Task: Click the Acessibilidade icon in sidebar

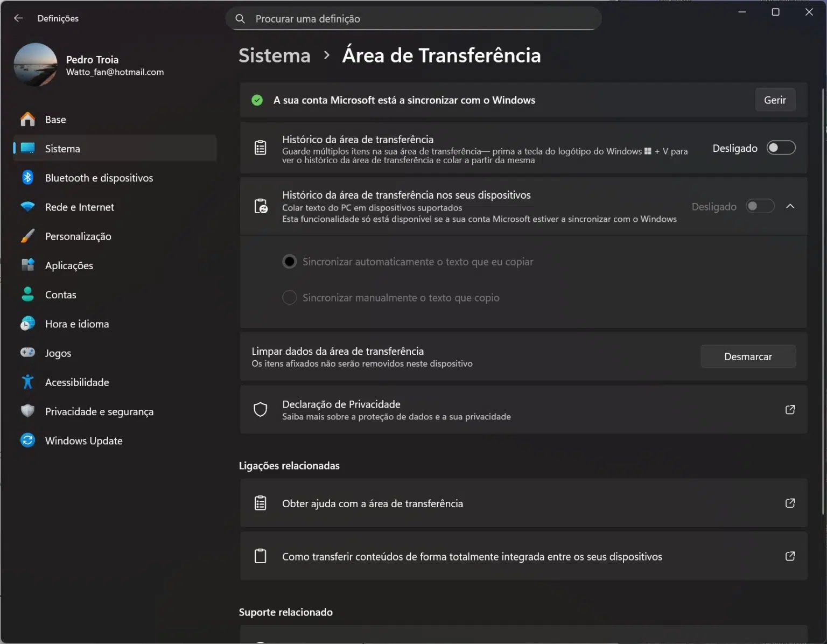Action: (27, 382)
